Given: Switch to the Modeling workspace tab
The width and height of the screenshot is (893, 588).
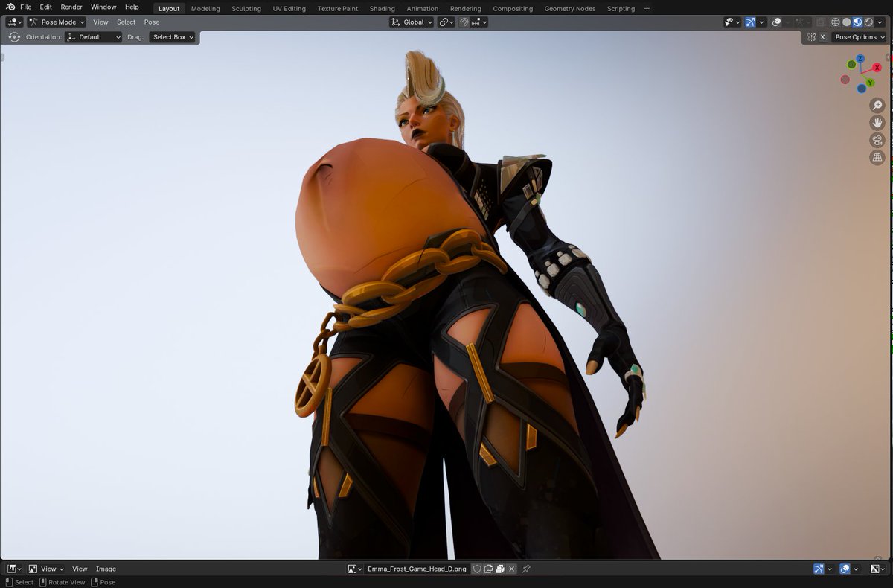Looking at the screenshot, I should (x=205, y=9).
